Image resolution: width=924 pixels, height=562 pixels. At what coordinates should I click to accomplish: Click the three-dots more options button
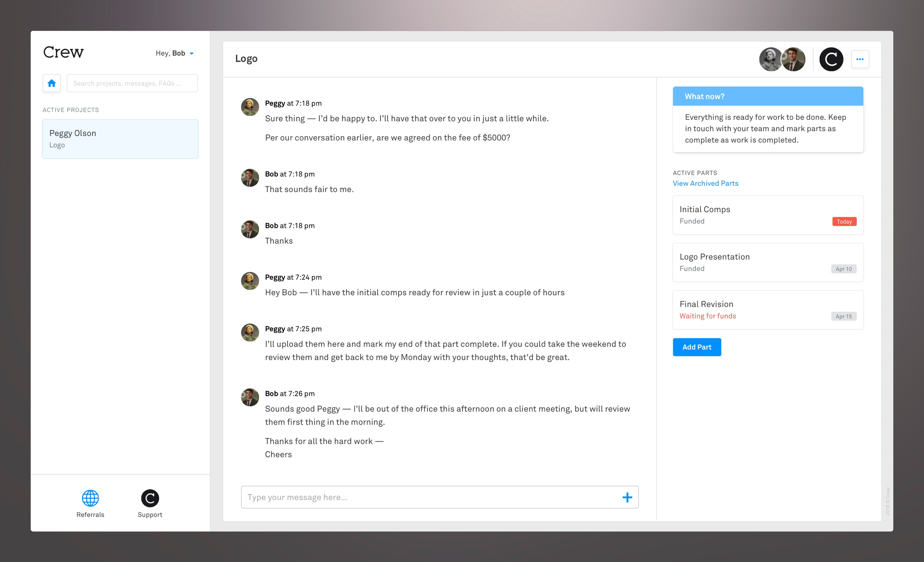(860, 59)
